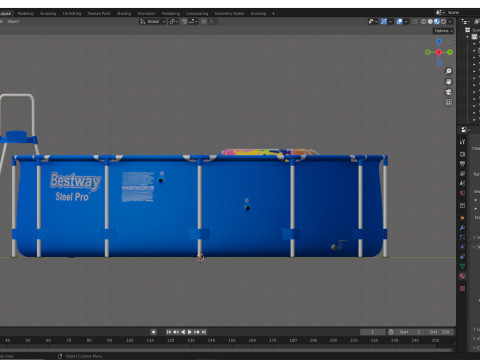Image resolution: width=480 pixels, height=360 pixels.
Task: Switch to the Compositing workspace tab
Action: pos(197,13)
